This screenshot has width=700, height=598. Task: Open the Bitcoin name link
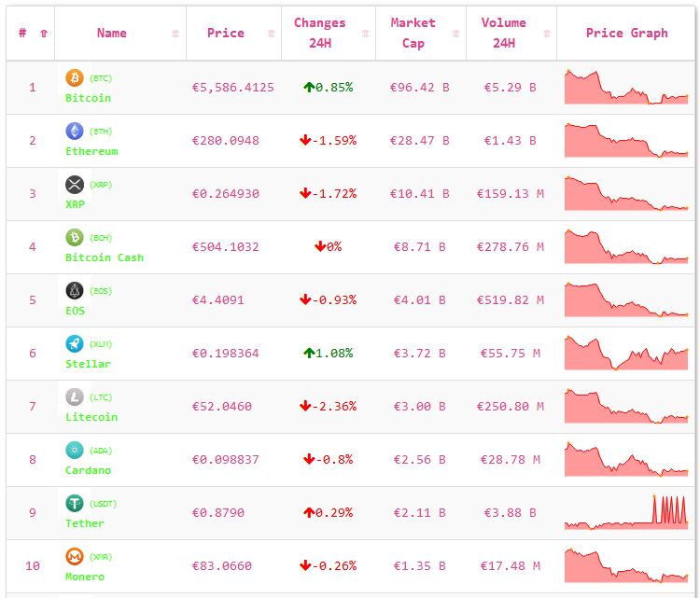coord(88,98)
